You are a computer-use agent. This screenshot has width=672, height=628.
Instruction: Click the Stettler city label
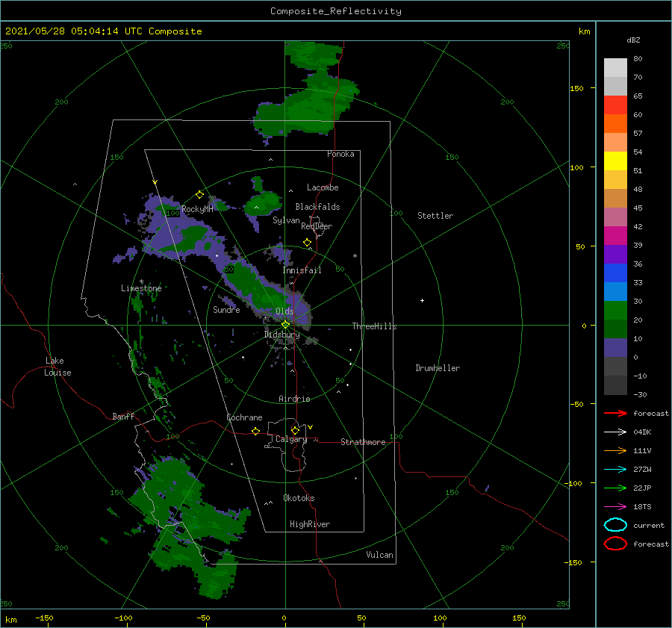point(435,216)
